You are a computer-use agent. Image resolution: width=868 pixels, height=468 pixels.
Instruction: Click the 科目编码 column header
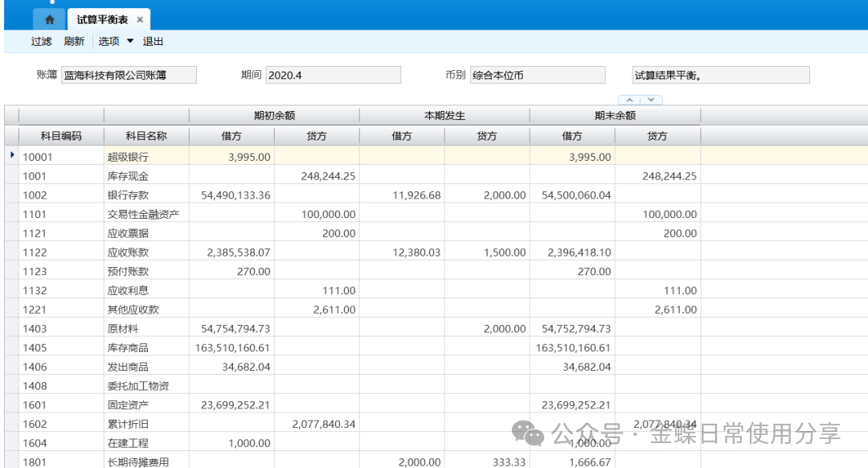pyautogui.click(x=61, y=137)
